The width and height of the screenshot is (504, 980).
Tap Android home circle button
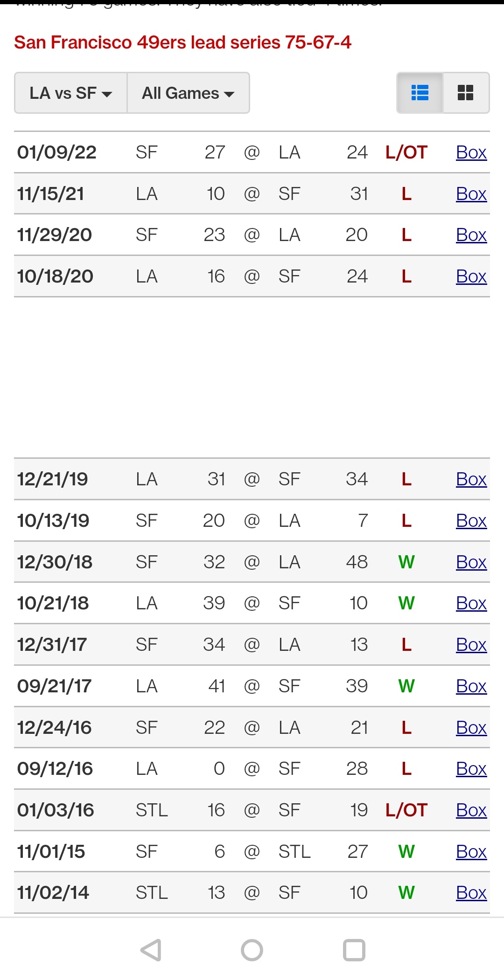(x=252, y=950)
